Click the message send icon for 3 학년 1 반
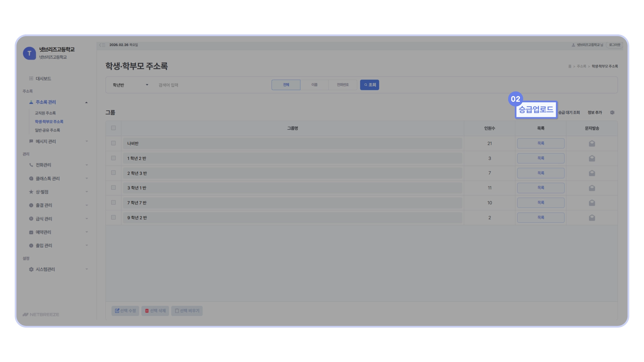The width and height of the screenshot is (644, 362). point(592,188)
